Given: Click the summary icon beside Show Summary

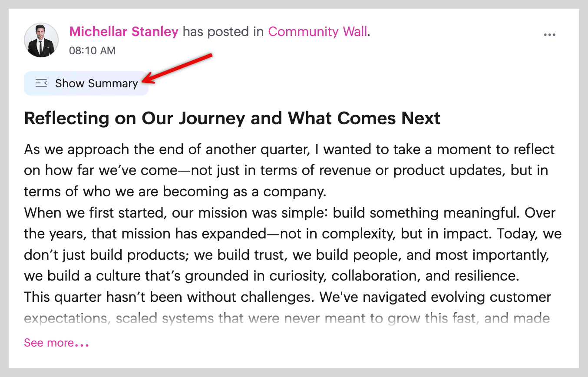Looking at the screenshot, I should click(x=41, y=83).
